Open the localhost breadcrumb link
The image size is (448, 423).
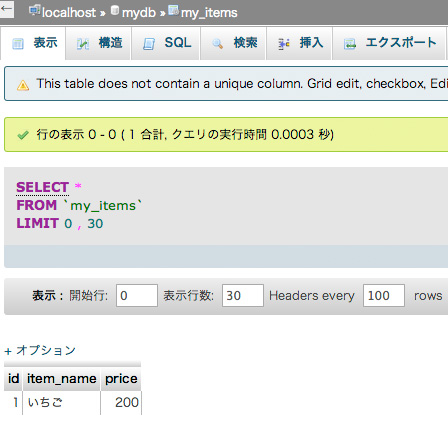coord(69,13)
